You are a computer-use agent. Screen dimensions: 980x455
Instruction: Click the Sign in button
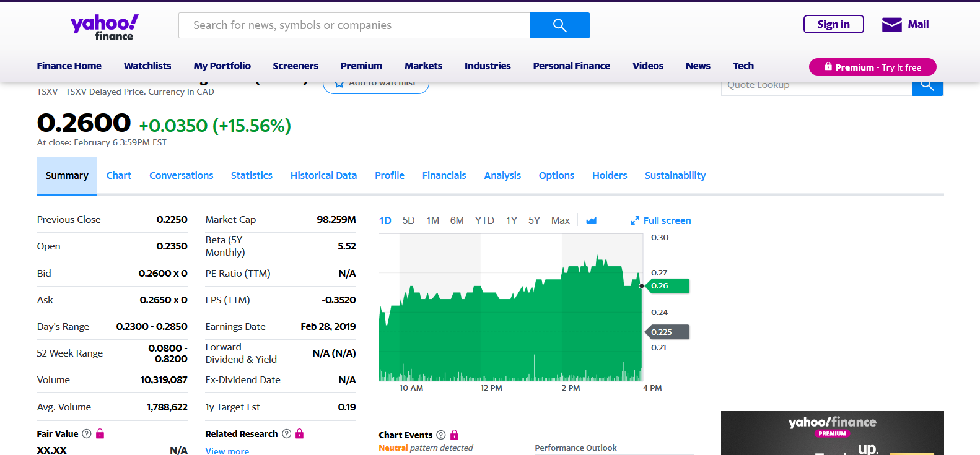click(x=833, y=25)
